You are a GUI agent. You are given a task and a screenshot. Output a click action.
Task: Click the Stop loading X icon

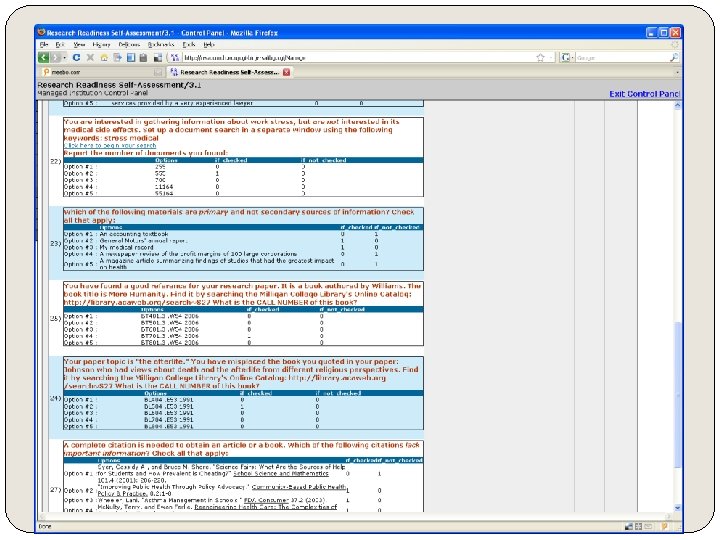[x=90, y=57]
